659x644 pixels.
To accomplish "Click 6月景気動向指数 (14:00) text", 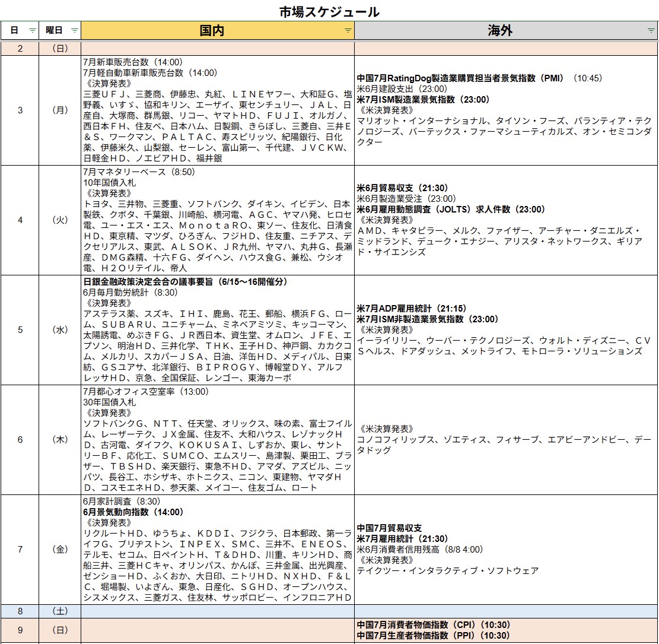I will [x=133, y=512].
